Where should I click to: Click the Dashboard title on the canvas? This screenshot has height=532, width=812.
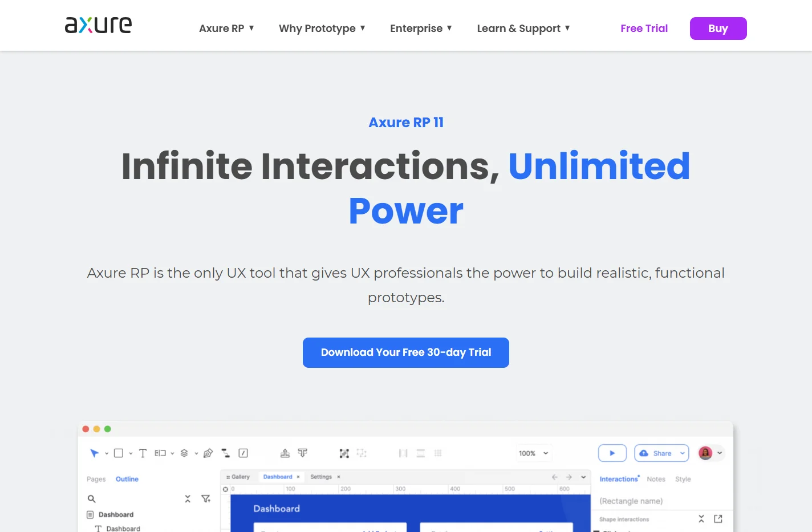[x=277, y=508]
